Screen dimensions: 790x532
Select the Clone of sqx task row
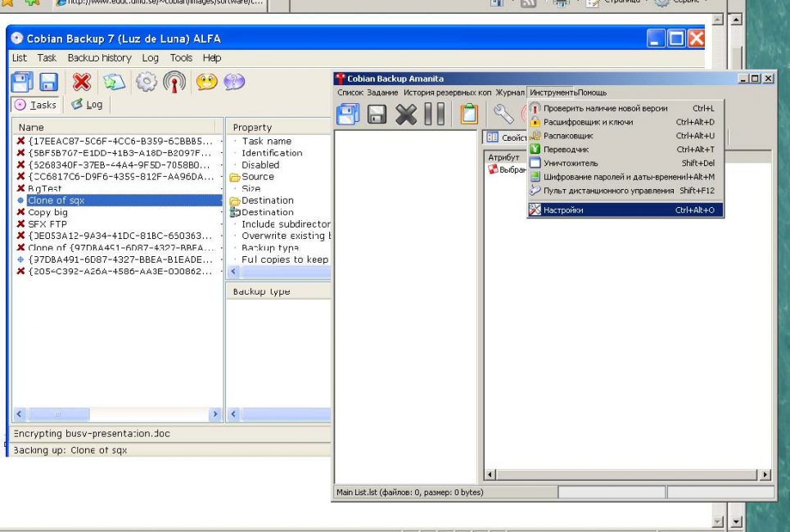click(119, 201)
